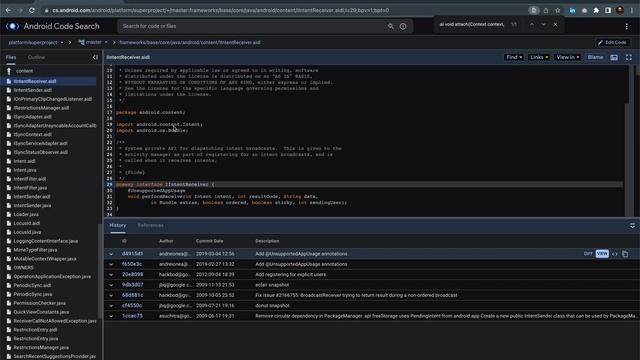640x360 pixels.
Task: Expand commit 1ccac75 row
Action: [x=111, y=316]
